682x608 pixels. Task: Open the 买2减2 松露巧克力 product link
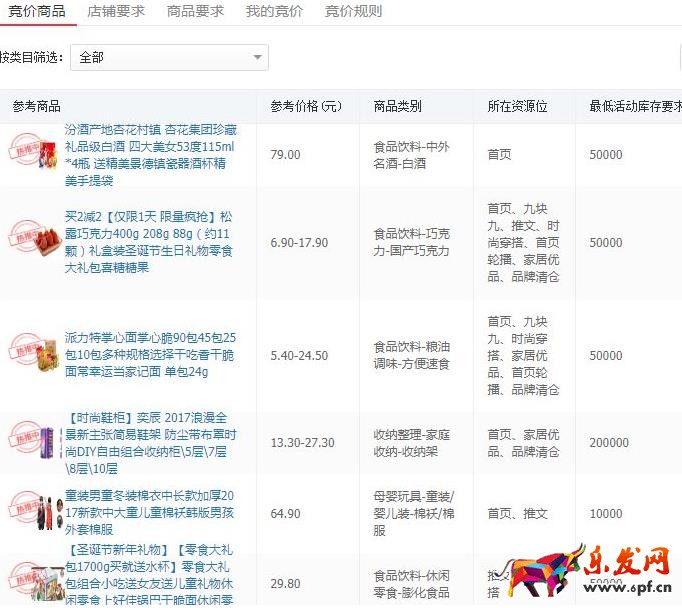[x=150, y=241]
